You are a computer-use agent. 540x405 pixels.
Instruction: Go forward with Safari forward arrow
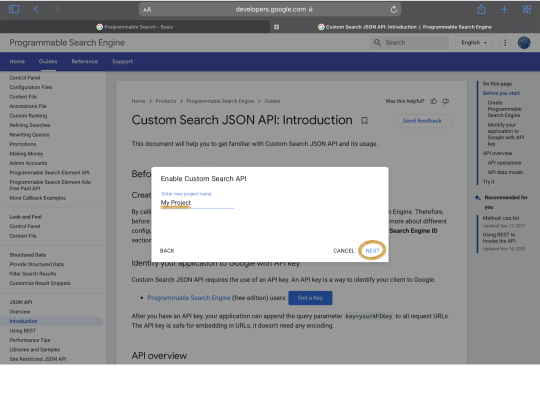57,9
